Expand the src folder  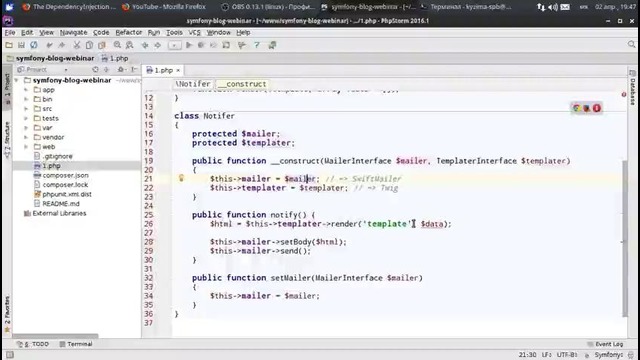(x=26, y=109)
